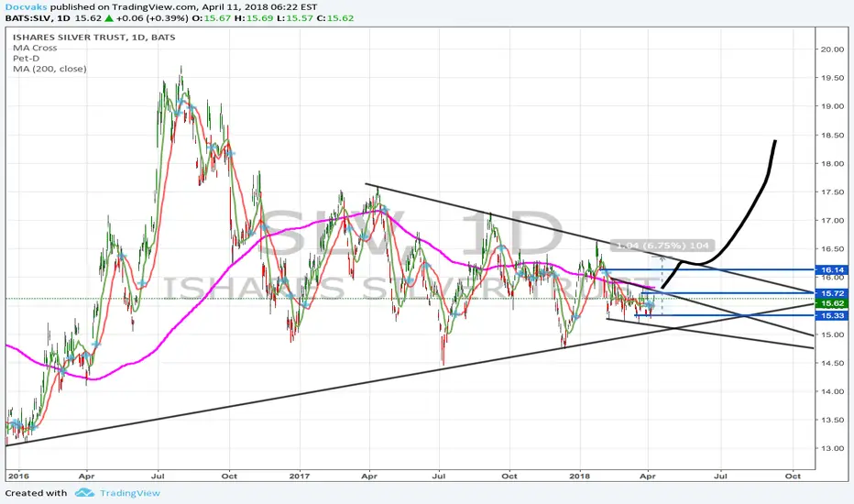Select the C:15.62 close value
854x504 pixels.
tap(335, 18)
